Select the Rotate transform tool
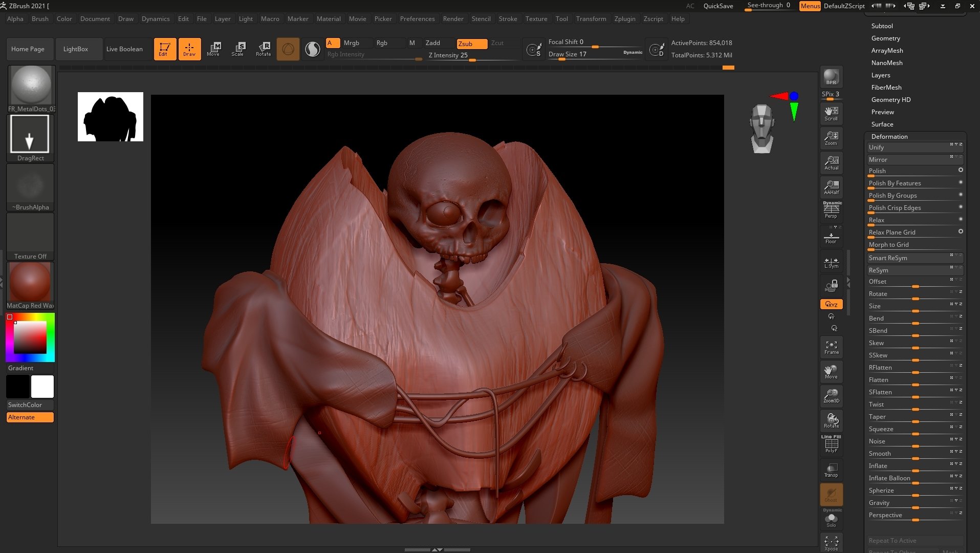This screenshot has width=980, height=553. pyautogui.click(x=264, y=49)
